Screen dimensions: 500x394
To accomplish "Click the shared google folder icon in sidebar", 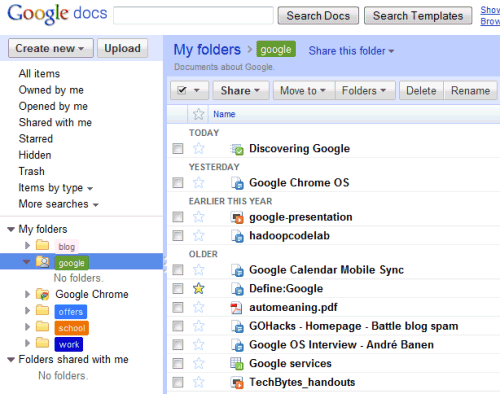I will (42, 262).
